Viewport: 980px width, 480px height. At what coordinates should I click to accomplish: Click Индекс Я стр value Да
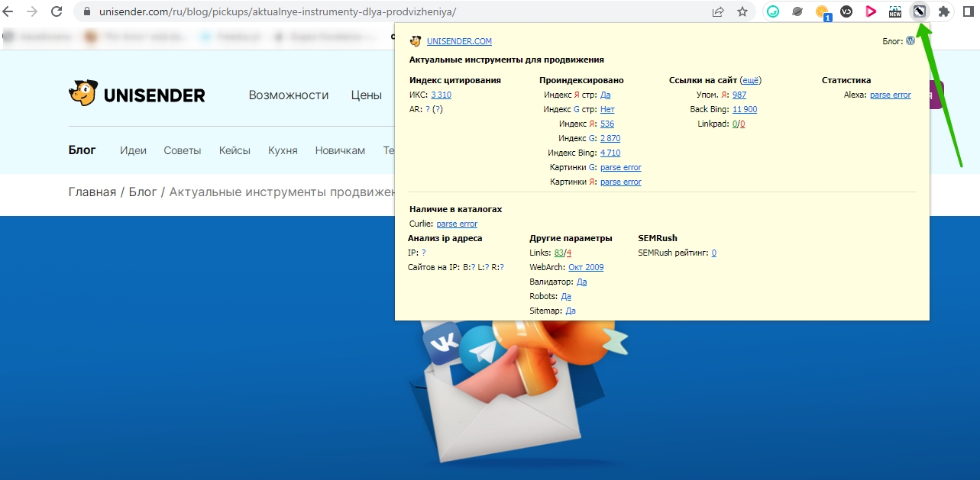[x=606, y=95]
